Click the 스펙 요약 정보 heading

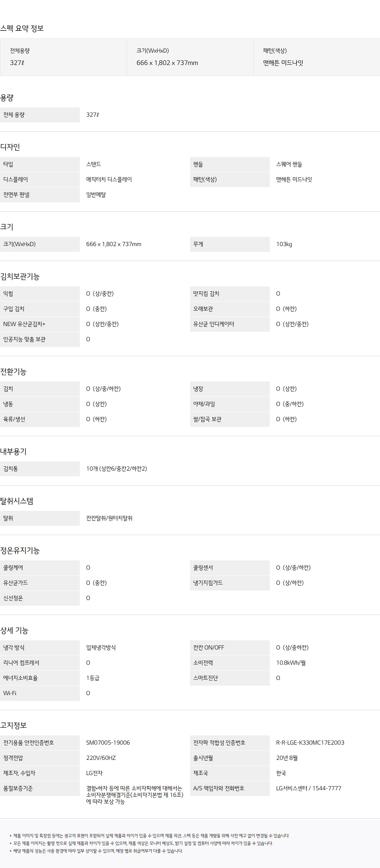click(x=22, y=28)
